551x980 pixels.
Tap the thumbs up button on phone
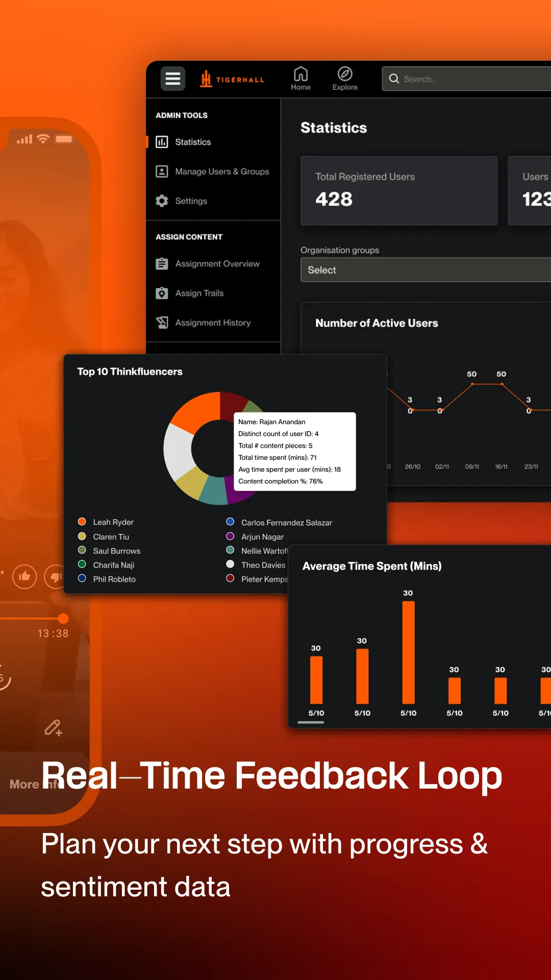(24, 577)
